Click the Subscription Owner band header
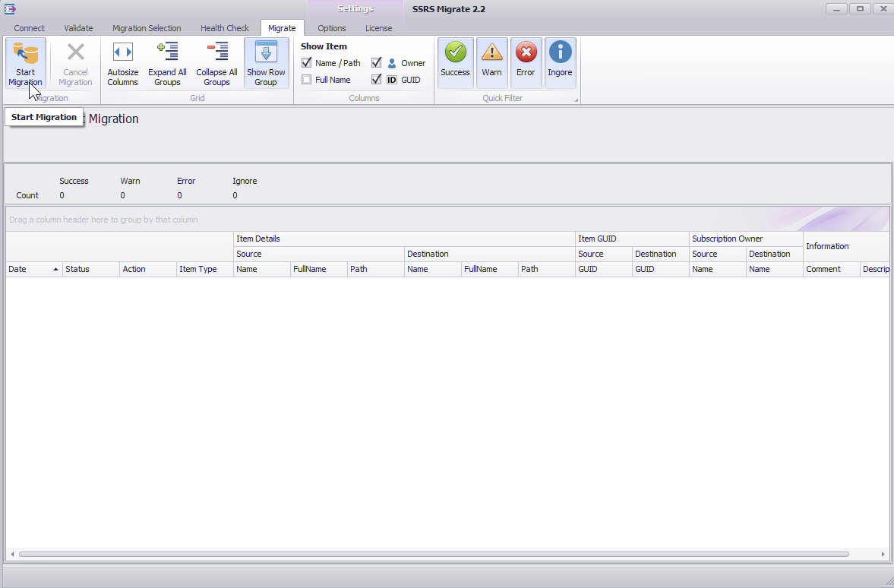 coord(747,239)
